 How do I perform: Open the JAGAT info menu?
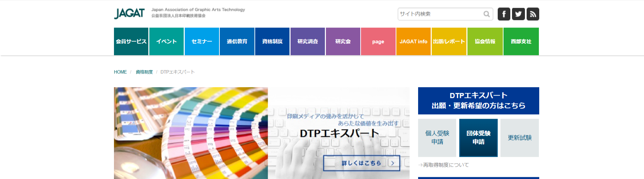tap(414, 42)
